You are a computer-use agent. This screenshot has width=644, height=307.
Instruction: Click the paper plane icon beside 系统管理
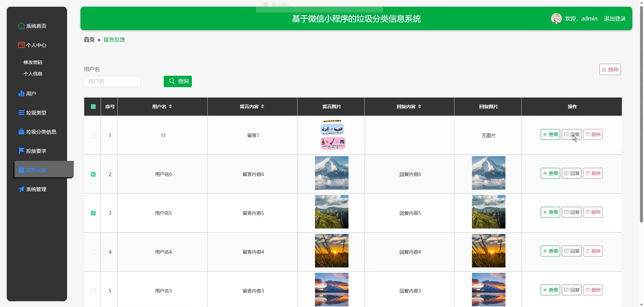(x=21, y=189)
